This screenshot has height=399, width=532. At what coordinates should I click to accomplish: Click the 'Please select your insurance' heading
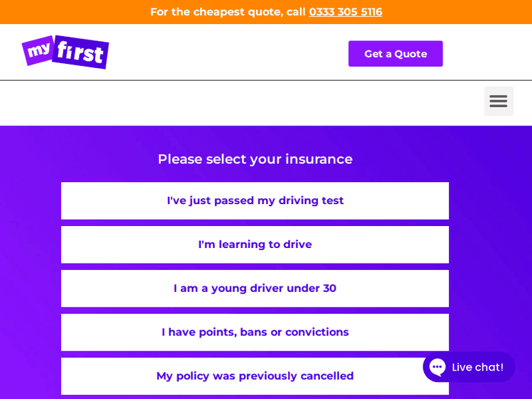tap(255, 159)
